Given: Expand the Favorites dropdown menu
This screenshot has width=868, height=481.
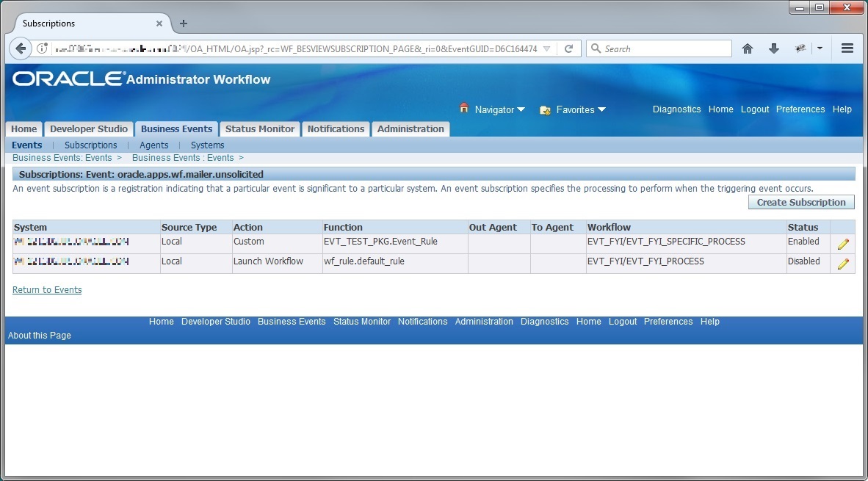Looking at the screenshot, I should (x=601, y=109).
